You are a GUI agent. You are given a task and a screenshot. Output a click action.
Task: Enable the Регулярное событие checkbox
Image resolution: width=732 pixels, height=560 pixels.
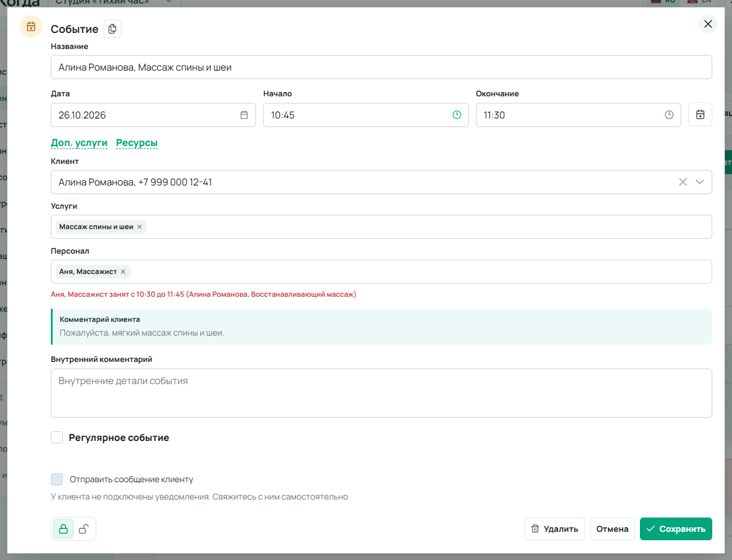coord(57,437)
